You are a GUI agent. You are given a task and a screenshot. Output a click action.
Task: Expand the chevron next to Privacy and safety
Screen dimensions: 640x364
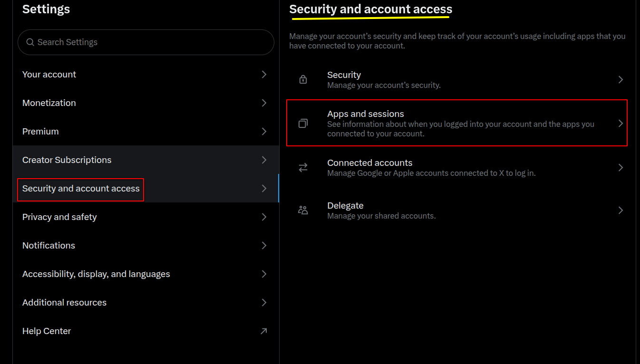(264, 217)
